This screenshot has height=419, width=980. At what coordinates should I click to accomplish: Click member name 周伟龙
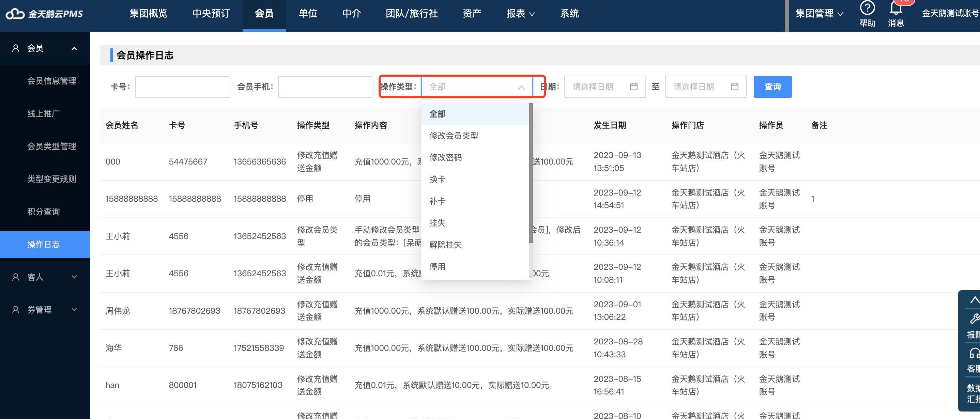click(118, 311)
